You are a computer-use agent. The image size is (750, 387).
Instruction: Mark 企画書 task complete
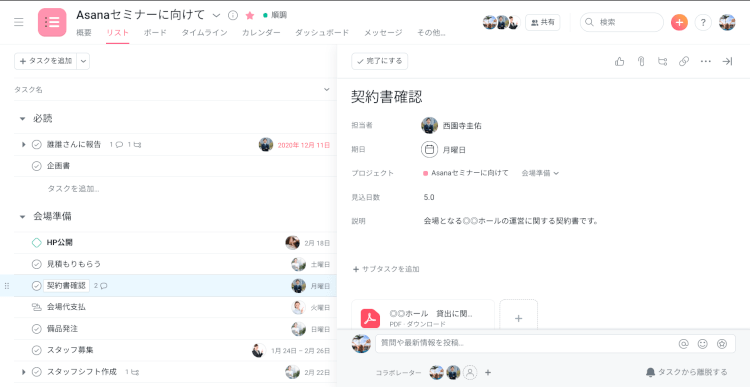[36, 166]
